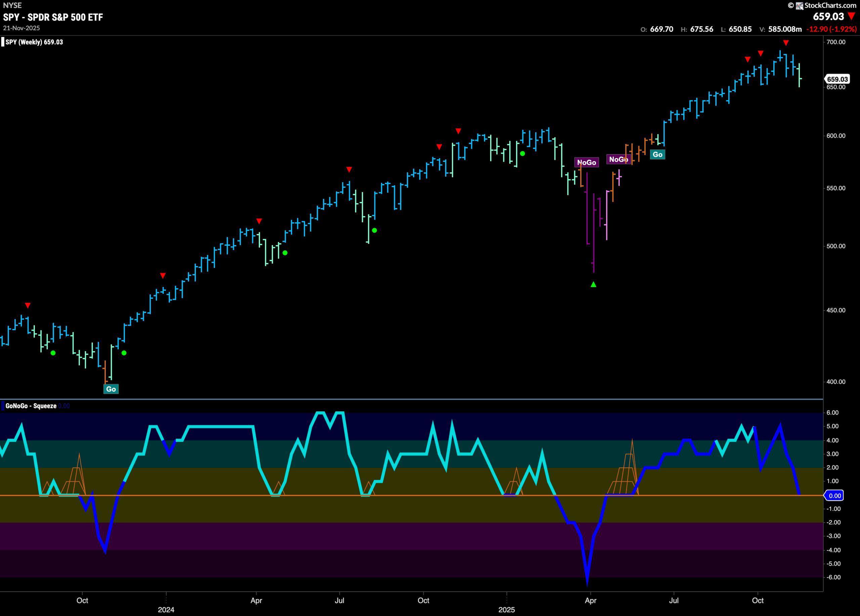Screen dimensions: 860x616
Task: Click the NYSE exchange label
Action: pyautogui.click(x=12, y=5)
